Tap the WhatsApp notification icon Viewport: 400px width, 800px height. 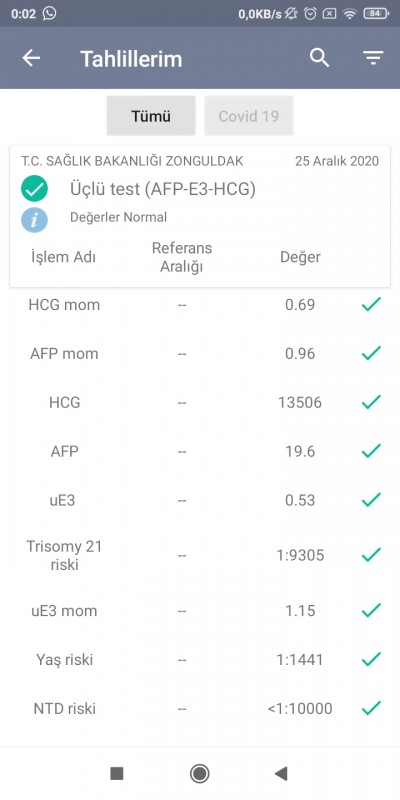(x=49, y=13)
